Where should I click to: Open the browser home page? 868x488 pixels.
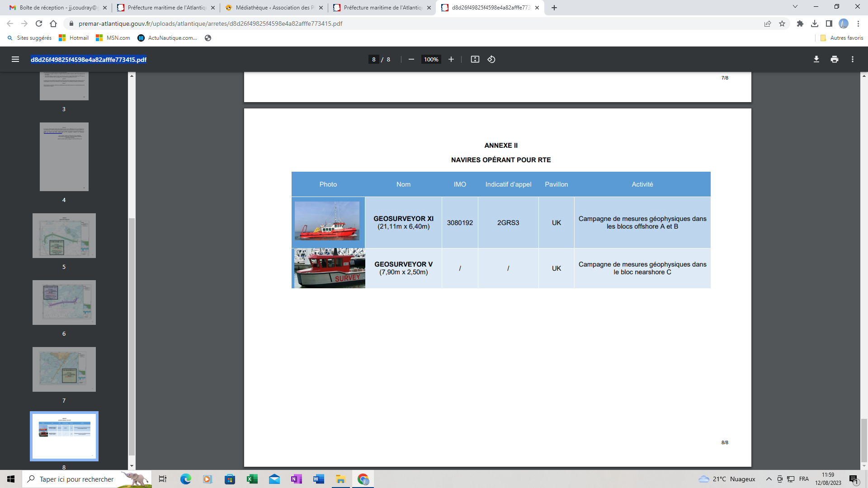click(x=53, y=23)
